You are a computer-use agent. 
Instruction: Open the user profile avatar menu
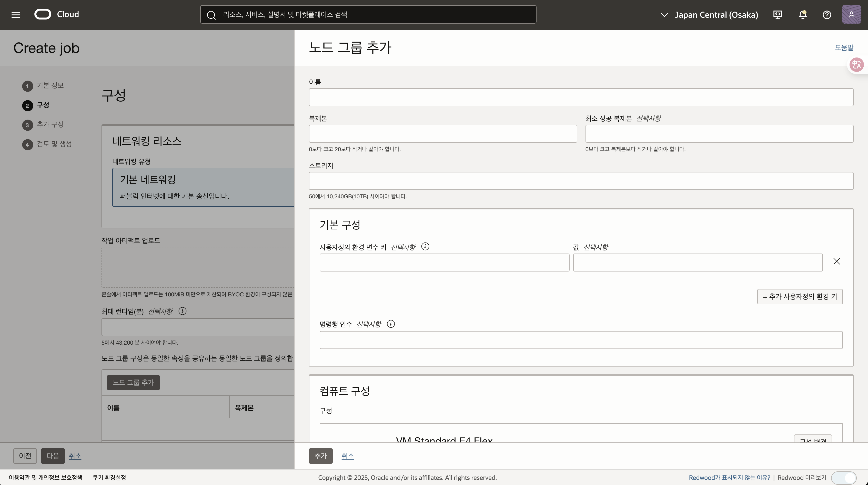pyautogui.click(x=852, y=15)
